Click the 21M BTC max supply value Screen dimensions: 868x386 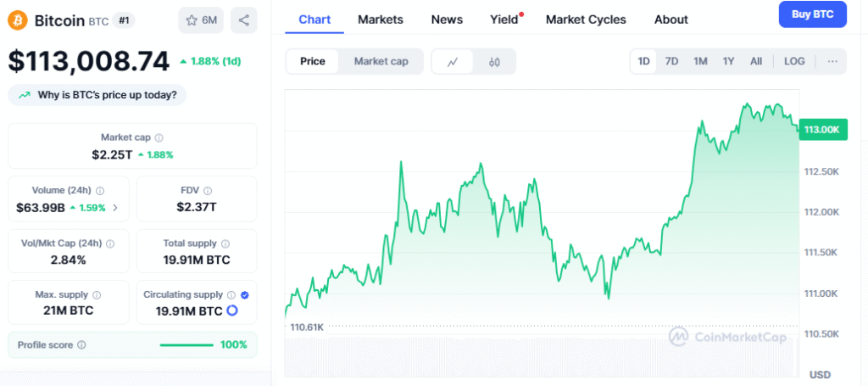[68, 310]
